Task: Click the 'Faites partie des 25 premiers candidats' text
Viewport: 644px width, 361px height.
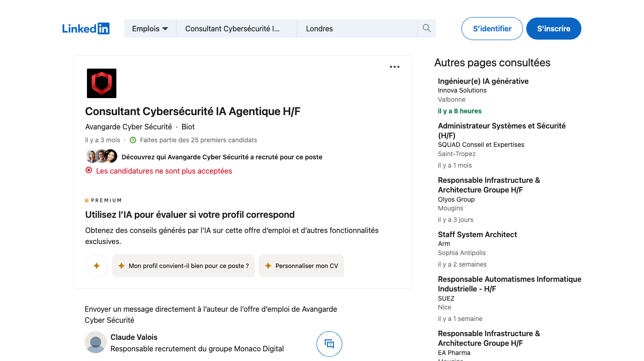Action: point(198,140)
